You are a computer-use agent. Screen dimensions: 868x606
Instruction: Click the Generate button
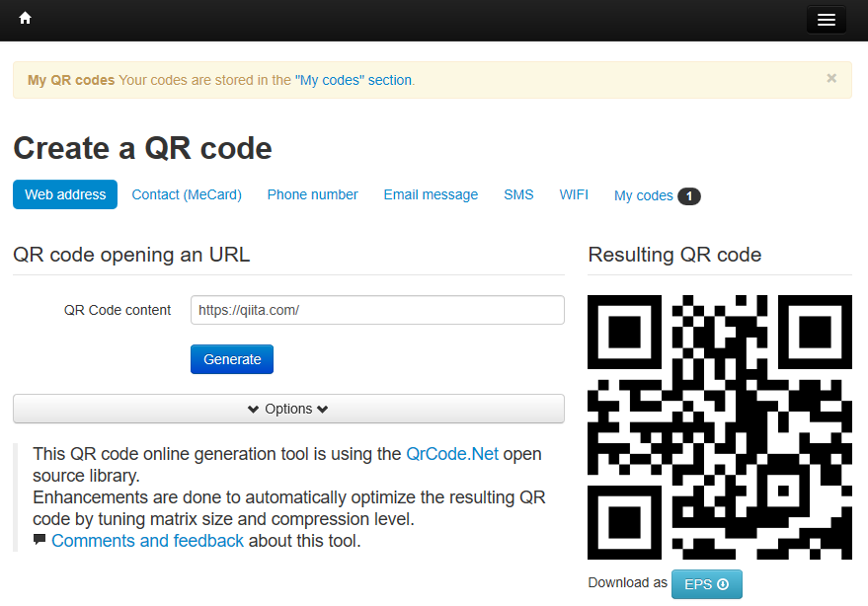coord(231,358)
